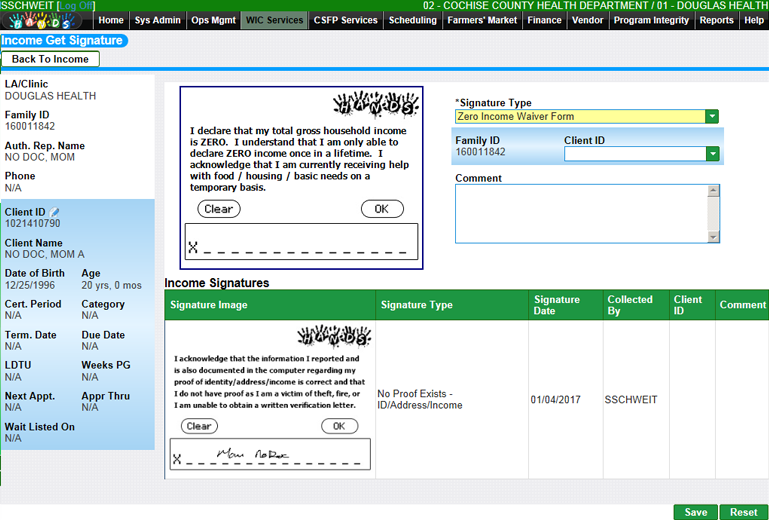This screenshot has height=520, width=769.
Task: Click the saved signature image in table
Action: click(x=271, y=397)
